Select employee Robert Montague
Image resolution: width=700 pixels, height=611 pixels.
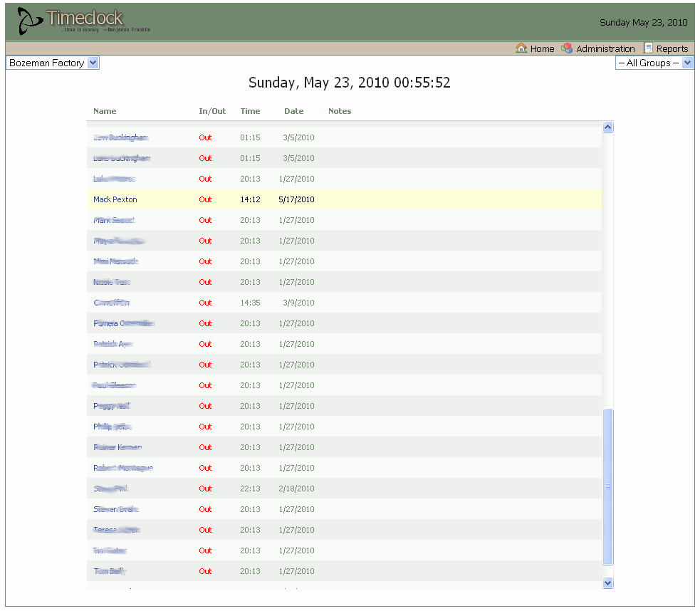click(x=123, y=468)
